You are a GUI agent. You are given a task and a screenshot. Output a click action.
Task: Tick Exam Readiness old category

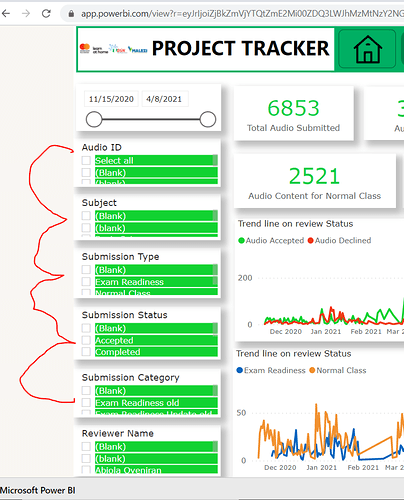point(86,402)
